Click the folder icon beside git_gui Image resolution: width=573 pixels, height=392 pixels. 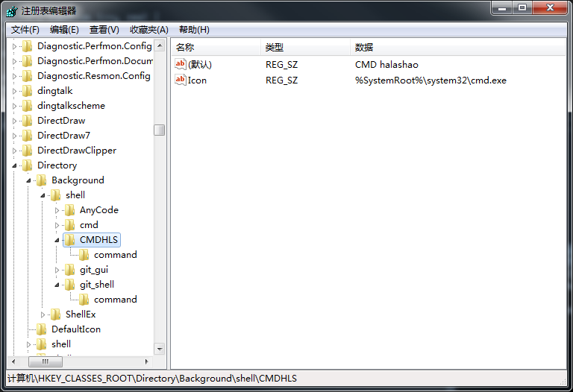[70, 270]
